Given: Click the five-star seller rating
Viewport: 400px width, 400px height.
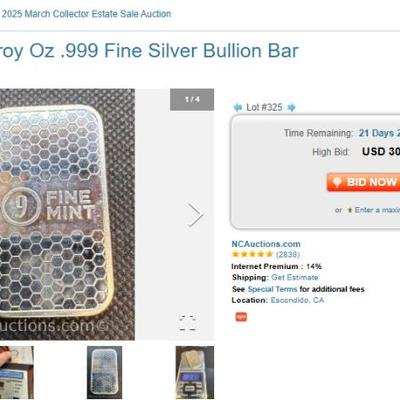Looking at the screenshot, I should [x=252, y=255].
